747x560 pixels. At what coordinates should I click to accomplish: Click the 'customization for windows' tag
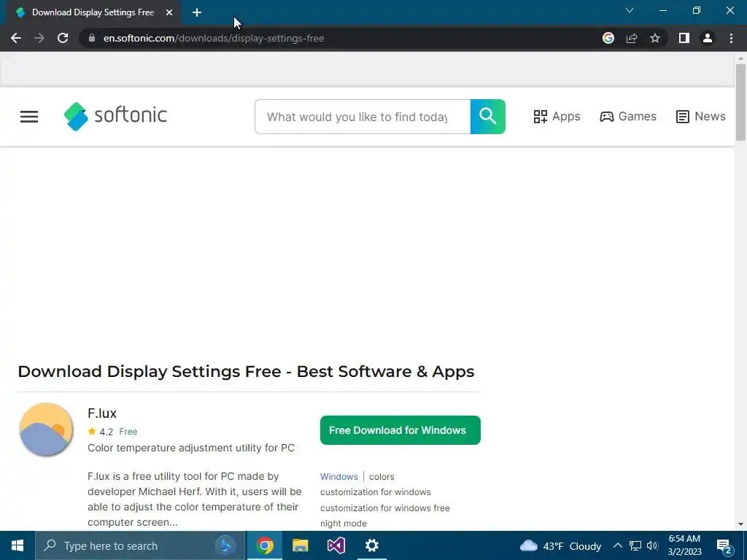point(376,492)
